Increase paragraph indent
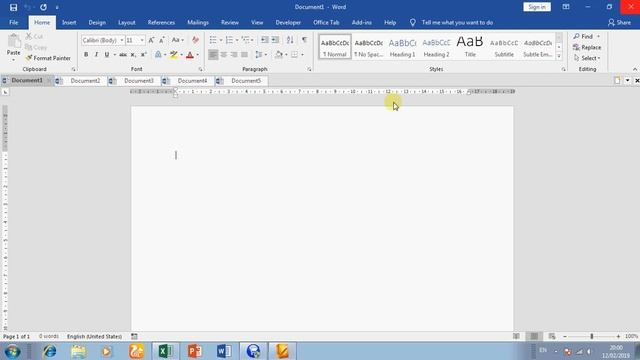Screen dimensions: 640x360 click(x=276, y=40)
